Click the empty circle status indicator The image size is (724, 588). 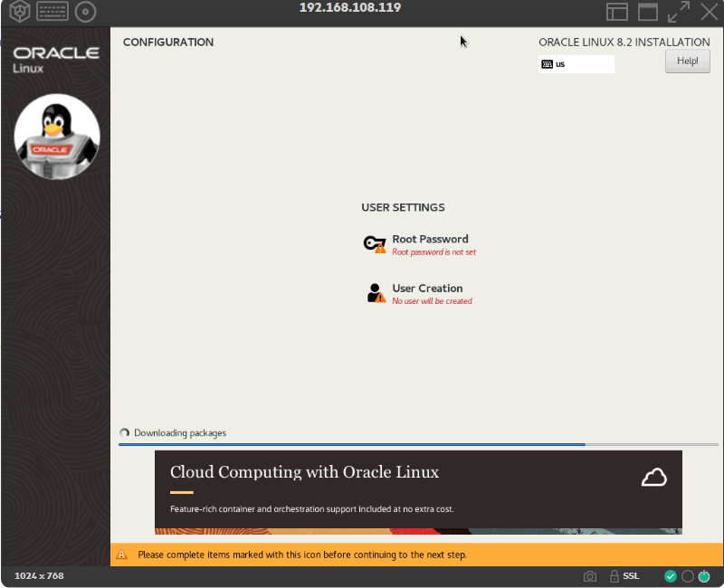tap(688, 576)
